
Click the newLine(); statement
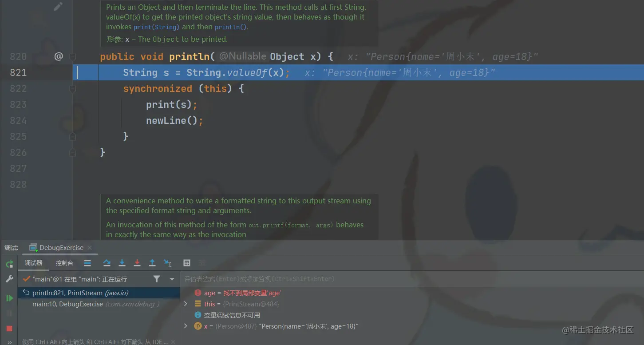click(174, 120)
